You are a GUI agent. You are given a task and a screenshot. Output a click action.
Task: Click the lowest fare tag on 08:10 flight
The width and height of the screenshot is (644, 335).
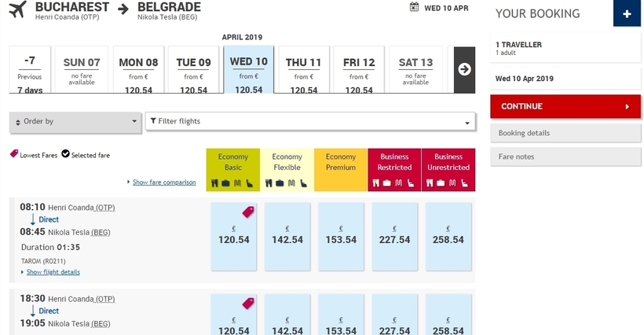point(248,212)
